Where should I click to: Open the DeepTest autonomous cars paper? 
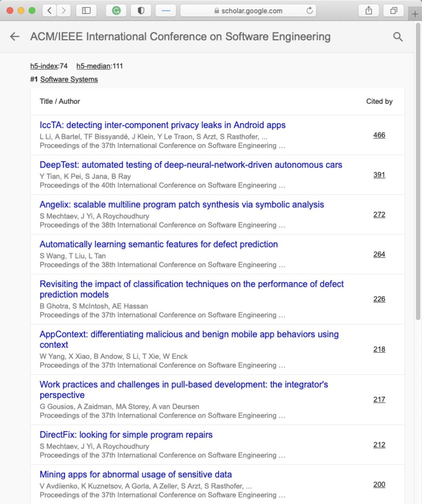point(191,165)
